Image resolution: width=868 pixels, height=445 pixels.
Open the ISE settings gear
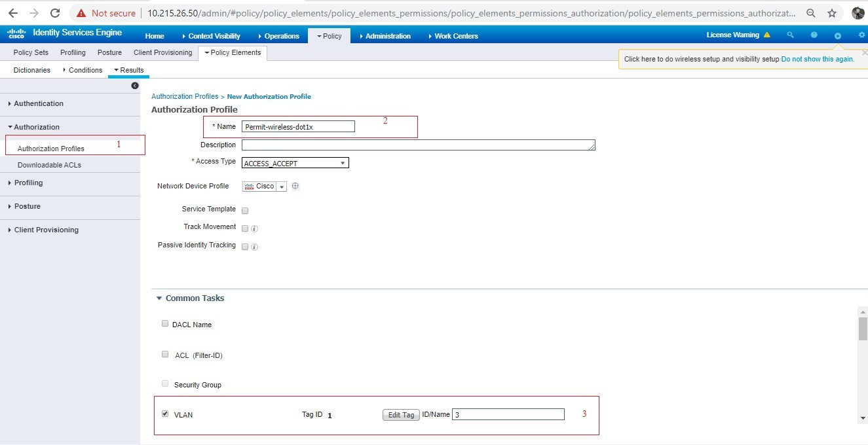point(861,35)
